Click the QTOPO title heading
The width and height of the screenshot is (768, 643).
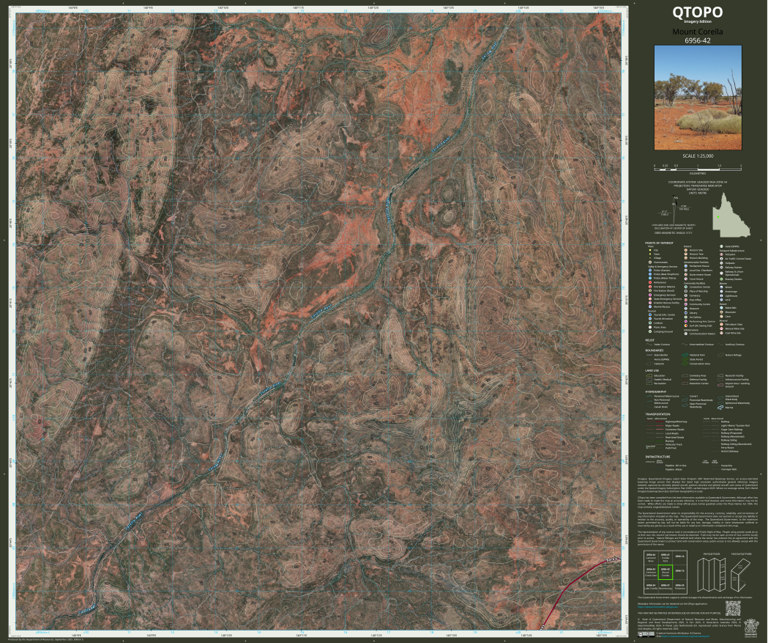point(697,12)
